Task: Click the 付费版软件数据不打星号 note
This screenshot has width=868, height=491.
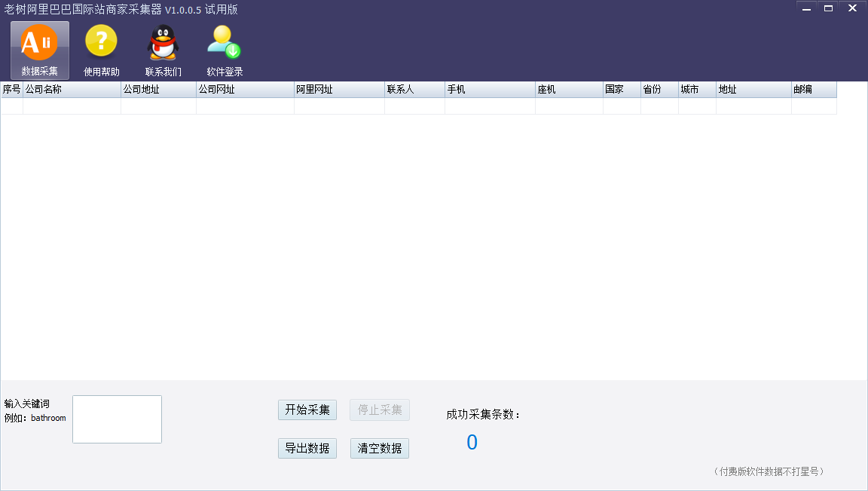Action: coord(769,471)
